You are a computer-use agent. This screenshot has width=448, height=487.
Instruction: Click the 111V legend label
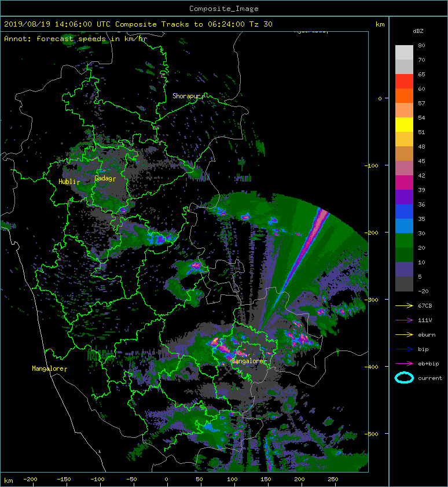point(425,320)
